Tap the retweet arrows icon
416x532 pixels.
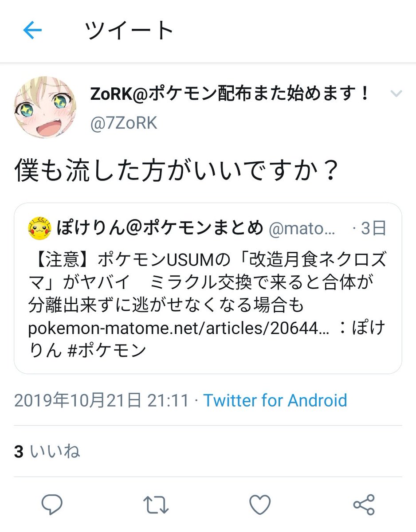[x=156, y=505]
